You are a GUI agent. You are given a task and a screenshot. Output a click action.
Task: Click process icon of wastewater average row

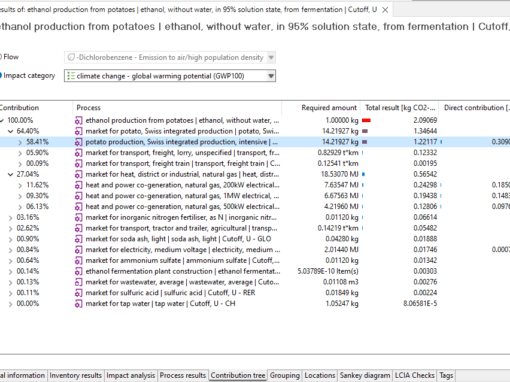(78, 282)
